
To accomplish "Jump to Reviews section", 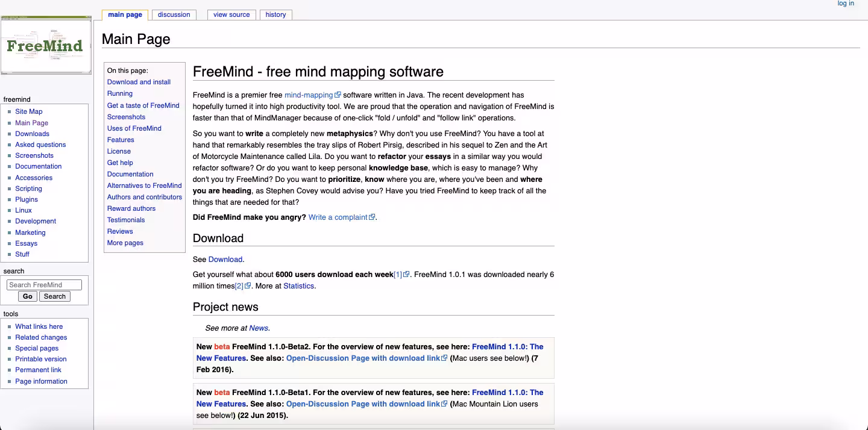I will 120,231.
